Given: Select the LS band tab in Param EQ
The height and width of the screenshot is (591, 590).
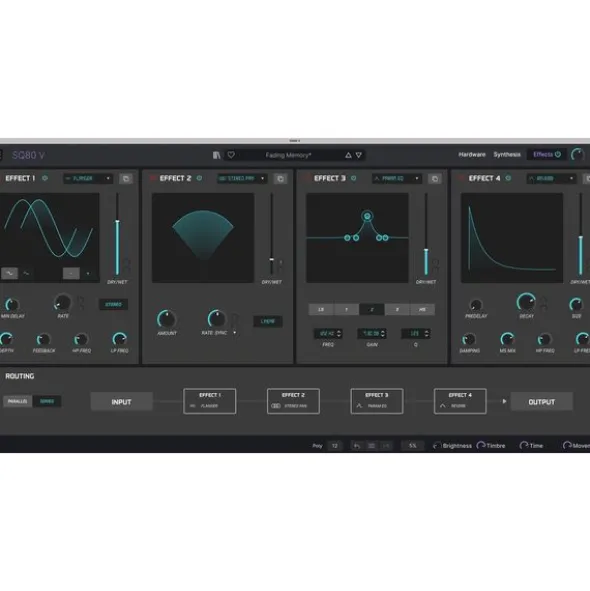Looking at the screenshot, I should point(321,310).
